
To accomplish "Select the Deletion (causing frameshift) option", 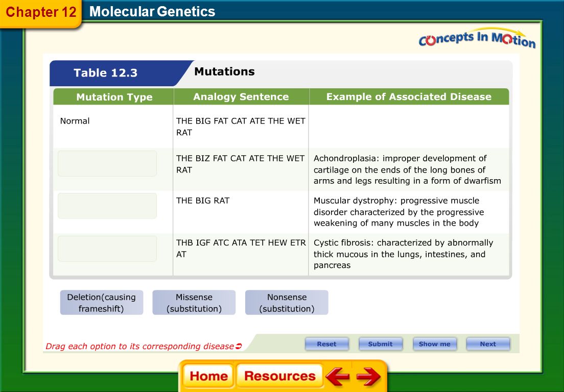I will 102,303.
